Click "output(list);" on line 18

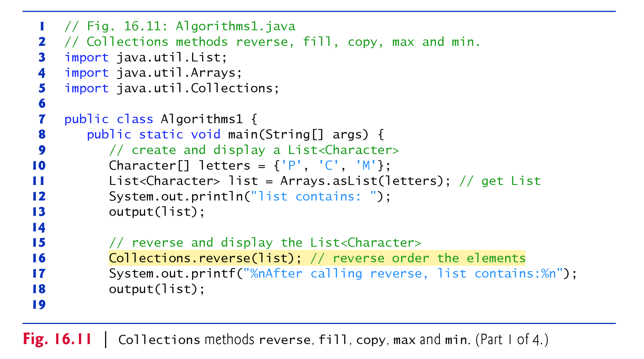pyautogui.click(x=157, y=289)
